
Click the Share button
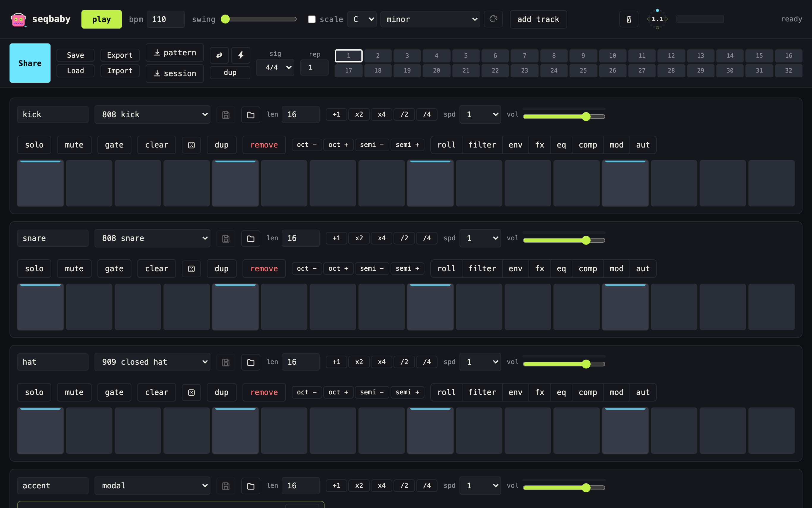30,63
